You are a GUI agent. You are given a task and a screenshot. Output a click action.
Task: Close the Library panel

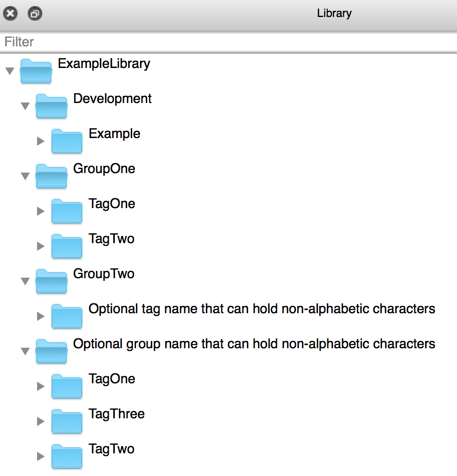tap(11, 14)
